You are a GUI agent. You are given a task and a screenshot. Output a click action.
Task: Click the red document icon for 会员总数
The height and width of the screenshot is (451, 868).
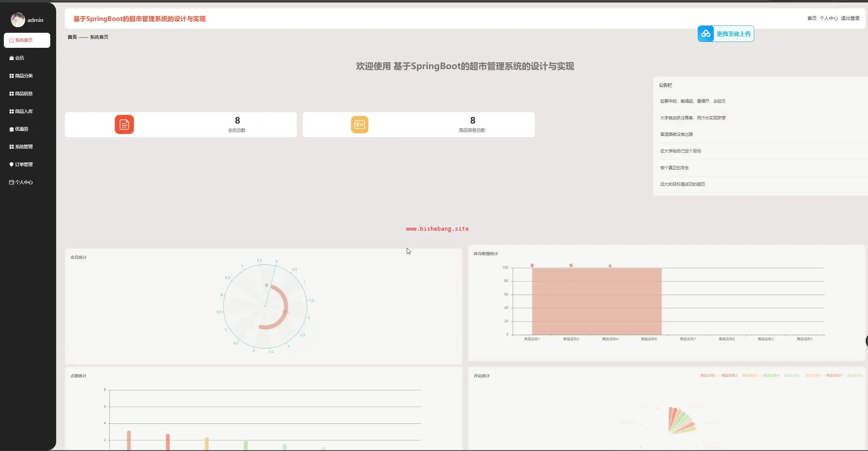coord(124,124)
